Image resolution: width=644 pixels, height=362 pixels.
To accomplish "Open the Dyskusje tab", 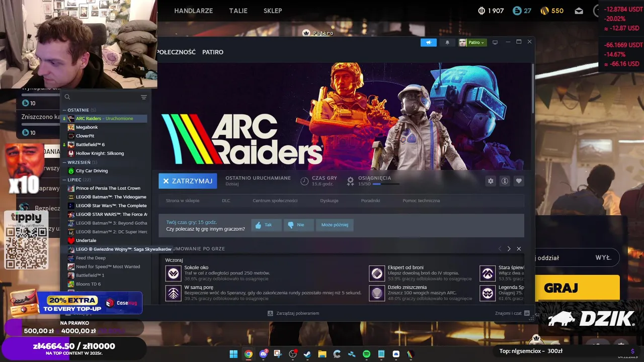I will [329, 201].
